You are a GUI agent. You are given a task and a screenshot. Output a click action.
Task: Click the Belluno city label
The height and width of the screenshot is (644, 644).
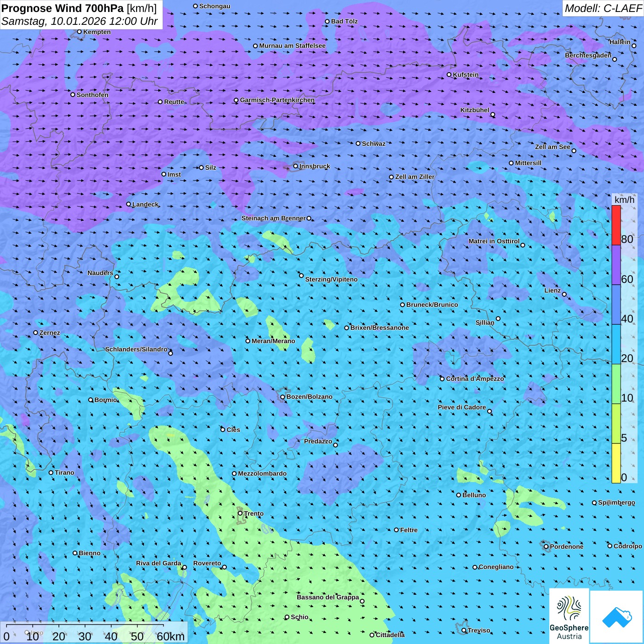[x=474, y=495]
